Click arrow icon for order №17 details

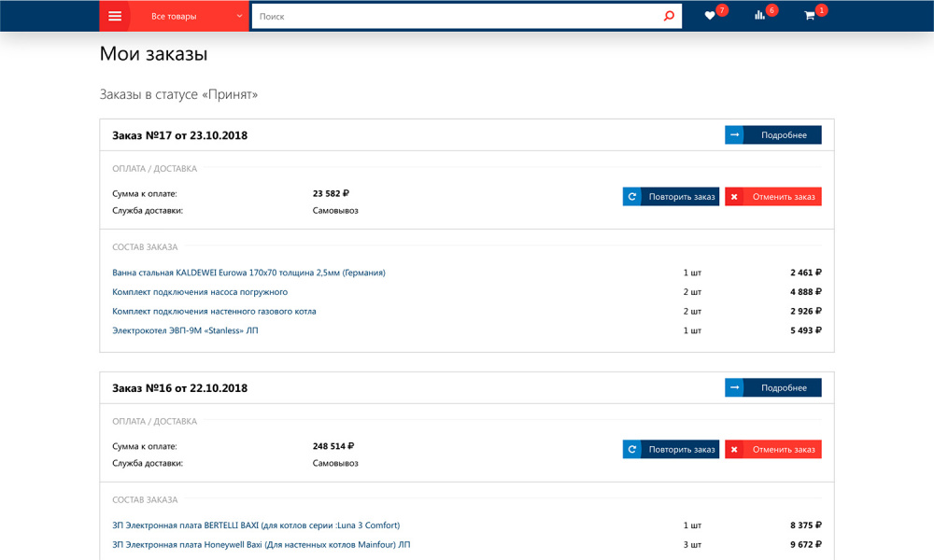click(735, 135)
